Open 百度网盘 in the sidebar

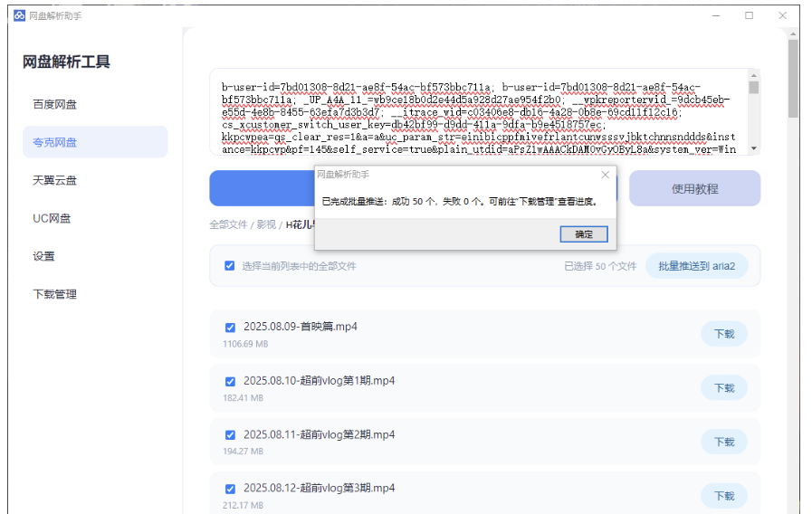click(55, 104)
